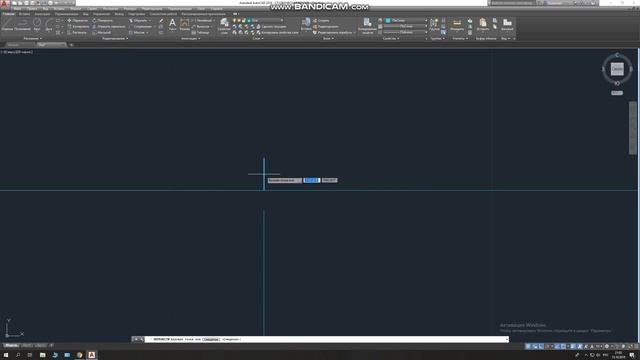The width and height of the screenshot is (640, 360).
Task: Open Windows notification center
Action: 632,355
